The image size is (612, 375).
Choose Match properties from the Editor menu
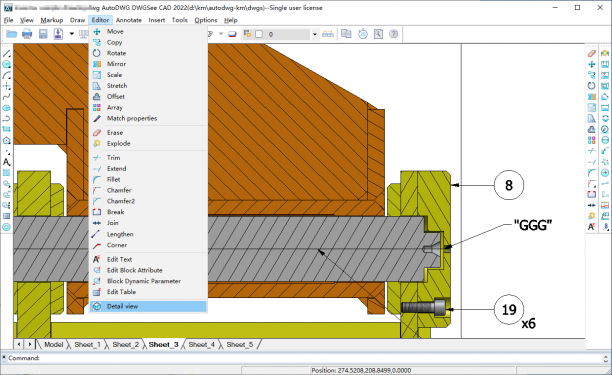148,118
